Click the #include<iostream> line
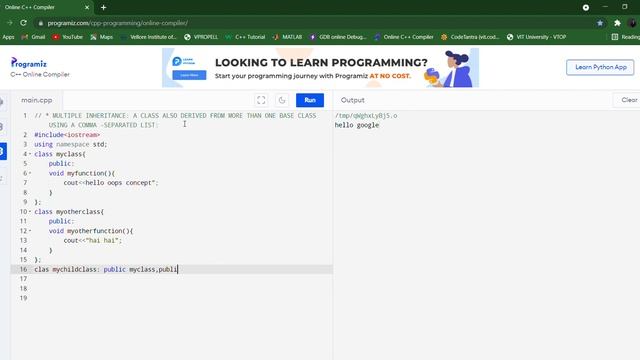This screenshot has height=360, width=640. tap(67, 135)
